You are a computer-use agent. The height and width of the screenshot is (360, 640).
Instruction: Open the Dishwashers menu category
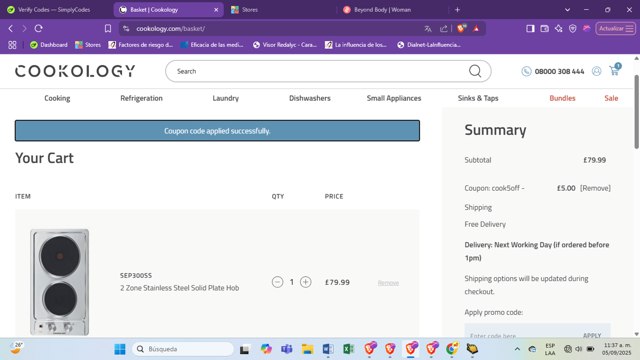(310, 98)
